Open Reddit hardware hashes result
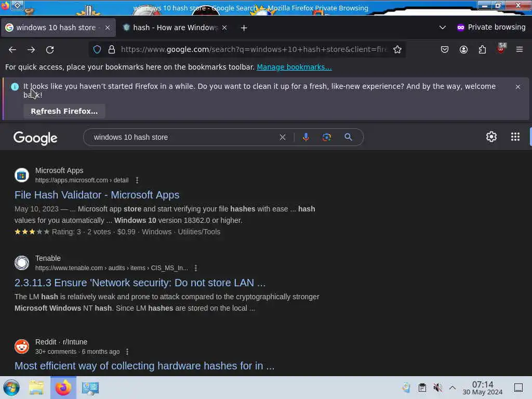This screenshot has height=399, width=532. pyautogui.click(x=144, y=366)
